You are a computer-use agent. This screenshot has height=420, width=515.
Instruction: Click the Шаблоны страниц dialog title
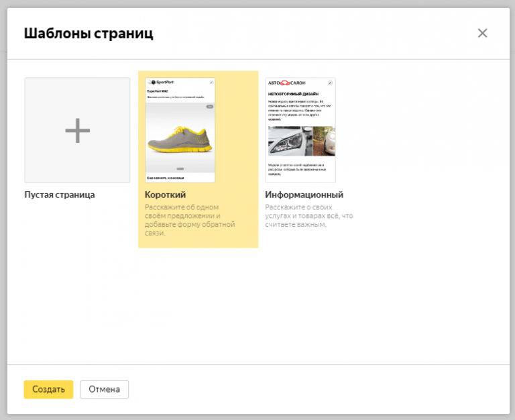click(x=89, y=34)
